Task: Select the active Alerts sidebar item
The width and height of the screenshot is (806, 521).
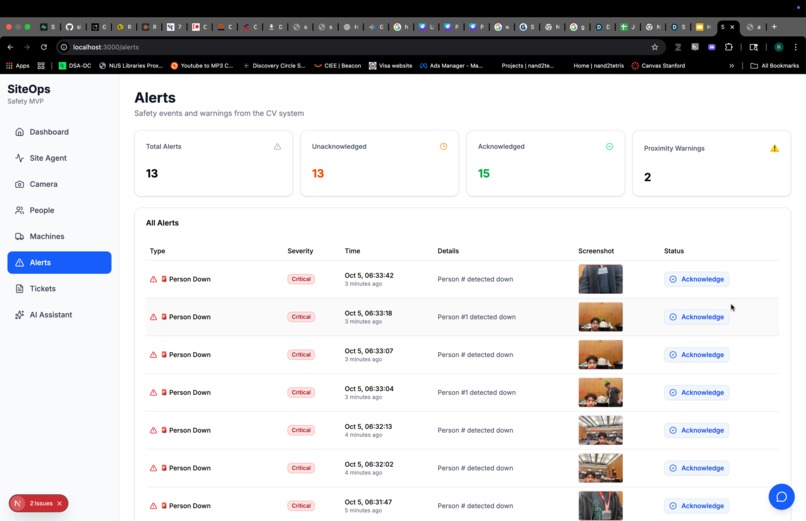Action: coord(59,263)
